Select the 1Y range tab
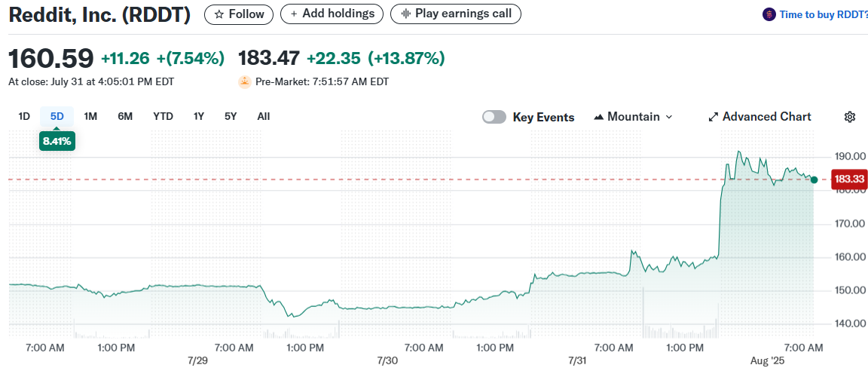This screenshot has height=368, width=868. (x=199, y=116)
